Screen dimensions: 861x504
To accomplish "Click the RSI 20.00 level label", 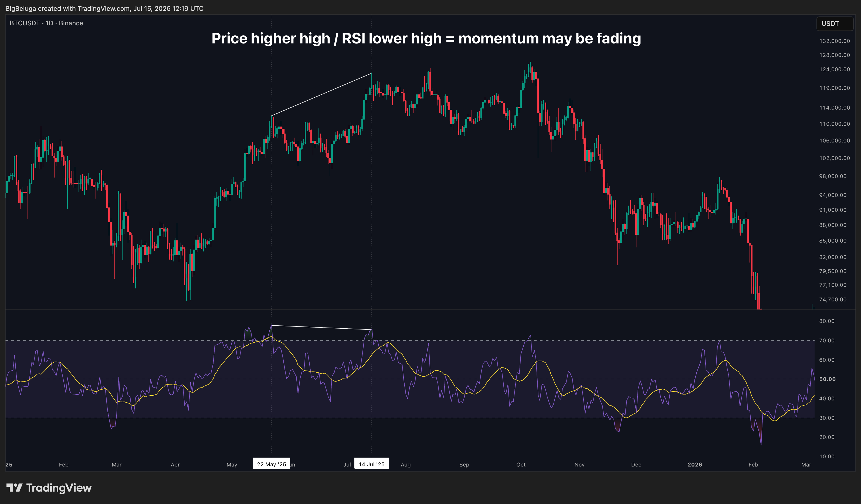I will (x=826, y=437).
